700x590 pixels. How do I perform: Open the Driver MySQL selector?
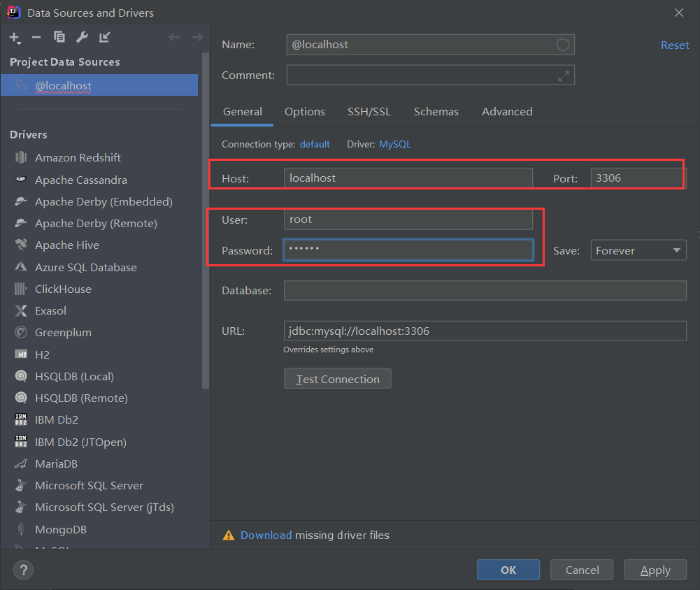point(394,144)
